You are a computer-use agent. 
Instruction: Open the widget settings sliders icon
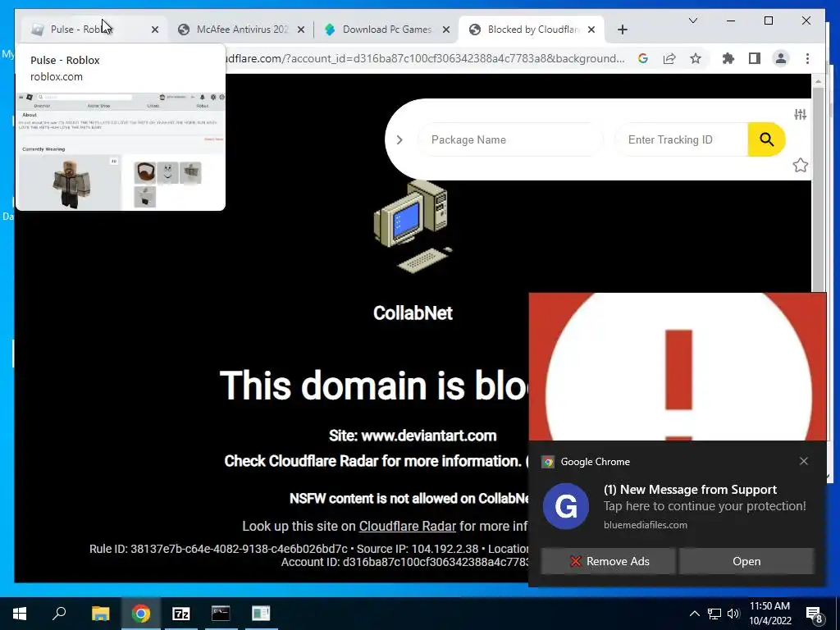pyautogui.click(x=801, y=114)
